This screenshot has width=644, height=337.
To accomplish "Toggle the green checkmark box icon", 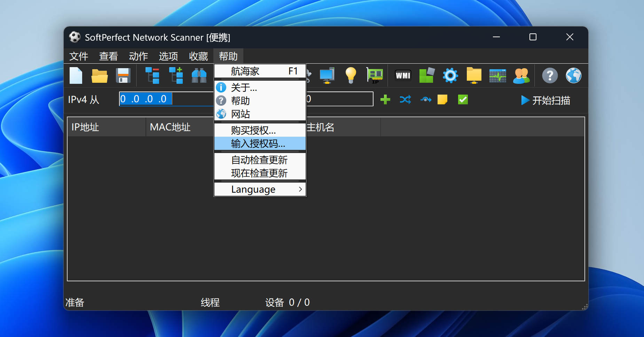I will (x=463, y=100).
